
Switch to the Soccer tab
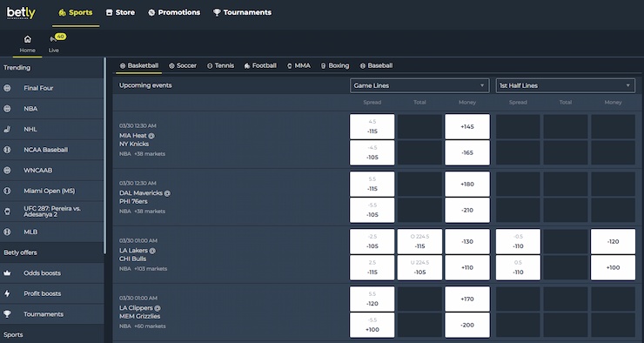pyautogui.click(x=183, y=65)
